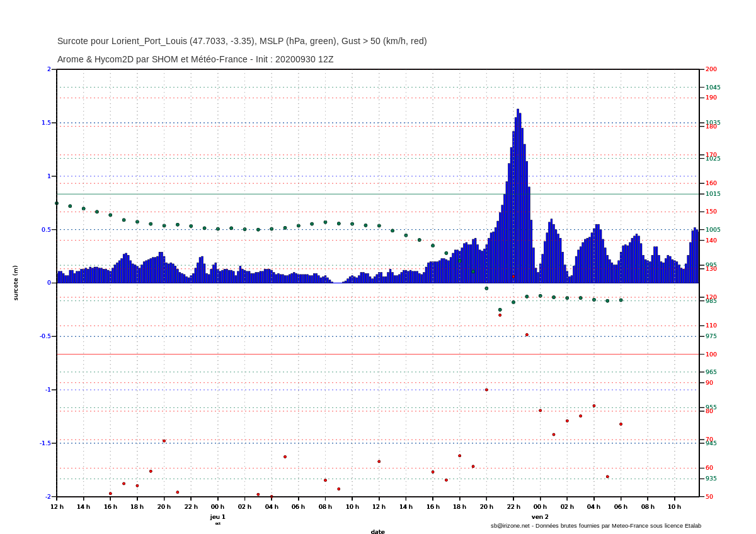Image resolution: width=756 pixels, height=534 pixels.
Task: Click the 'surcote (m)' vertical axis label
Action: [x=16, y=283]
